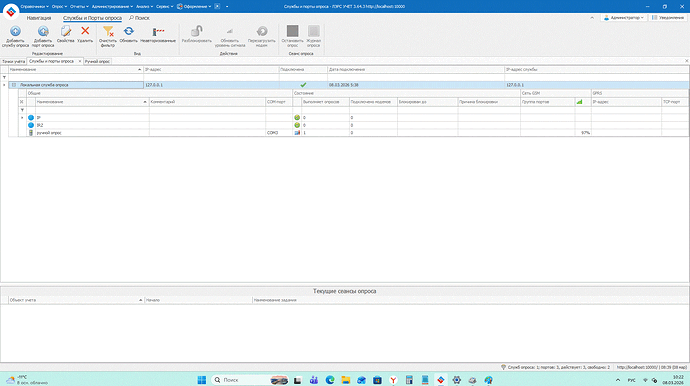Open the Администратор user dropdown

(624, 18)
